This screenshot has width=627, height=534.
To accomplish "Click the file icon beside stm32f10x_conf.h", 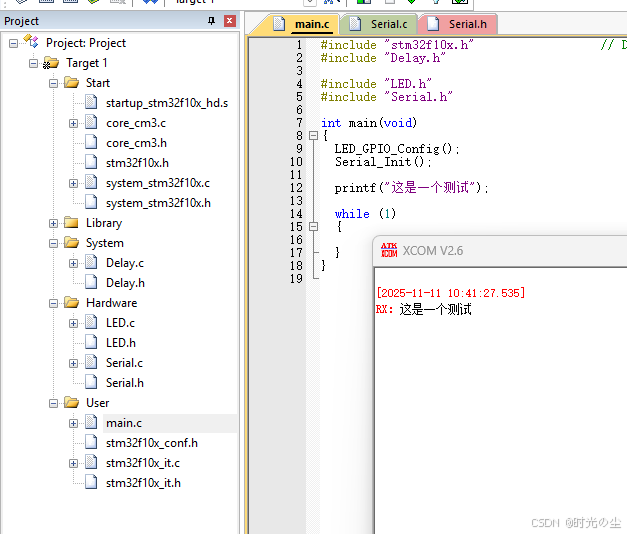I will click(x=91, y=442).
